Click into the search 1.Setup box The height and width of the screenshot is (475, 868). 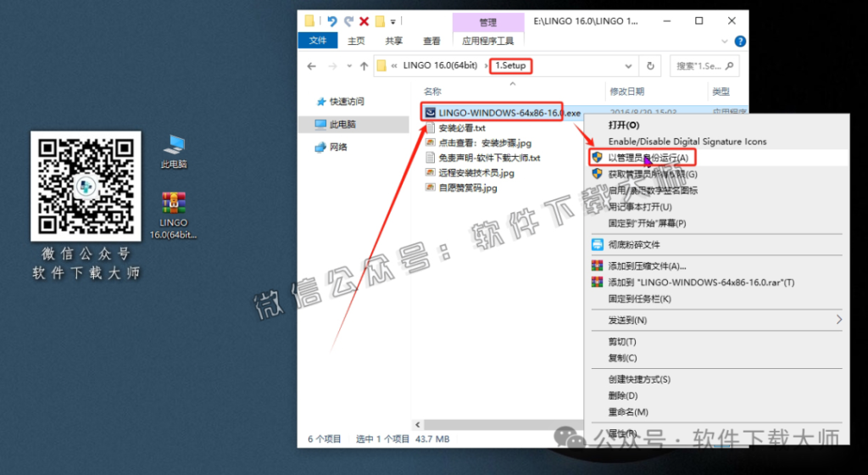(704, 66)
